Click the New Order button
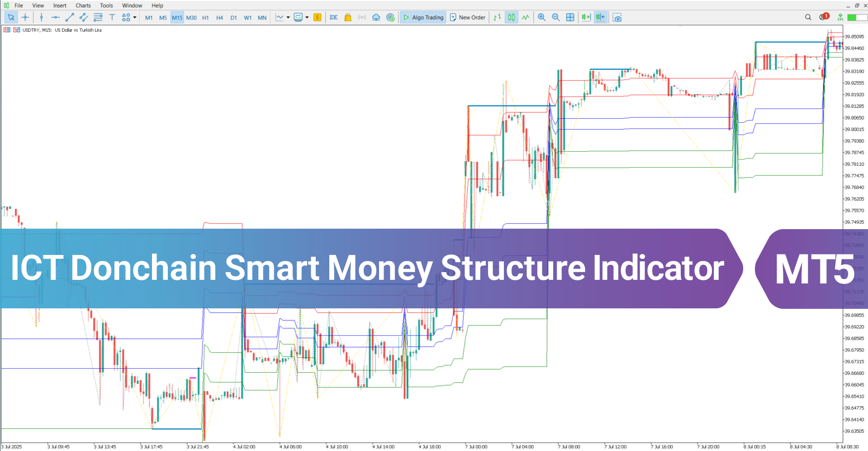Screen dimensions: 868x451 pos(468,18)
